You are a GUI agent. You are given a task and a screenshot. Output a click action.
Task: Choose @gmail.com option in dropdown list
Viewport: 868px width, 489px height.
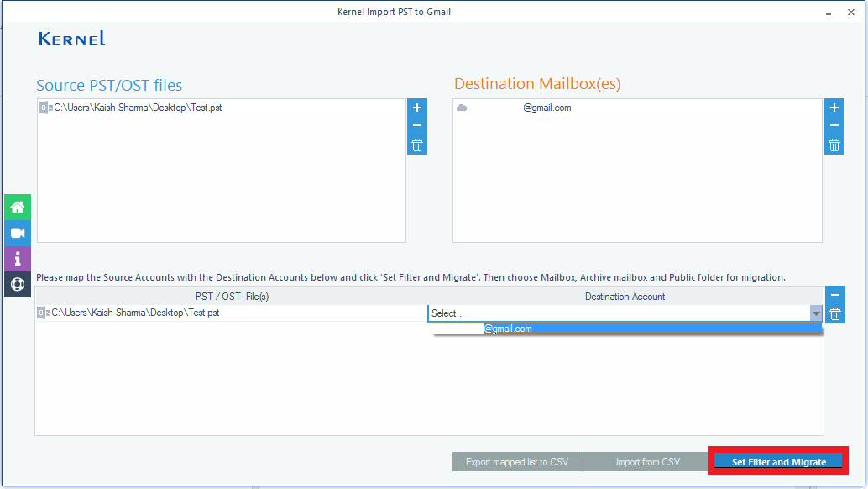[625, 329]
